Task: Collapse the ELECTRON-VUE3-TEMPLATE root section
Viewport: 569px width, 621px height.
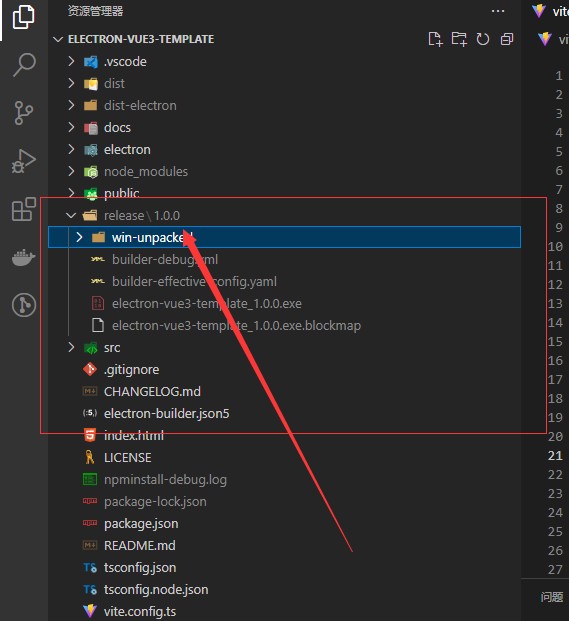Action: point(58,39)
